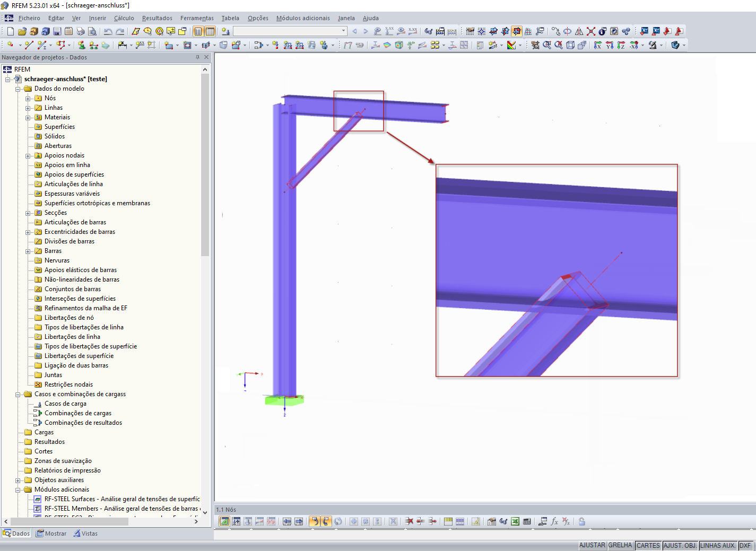
Task: Open the load case combo box
Action: pos(290,31)
